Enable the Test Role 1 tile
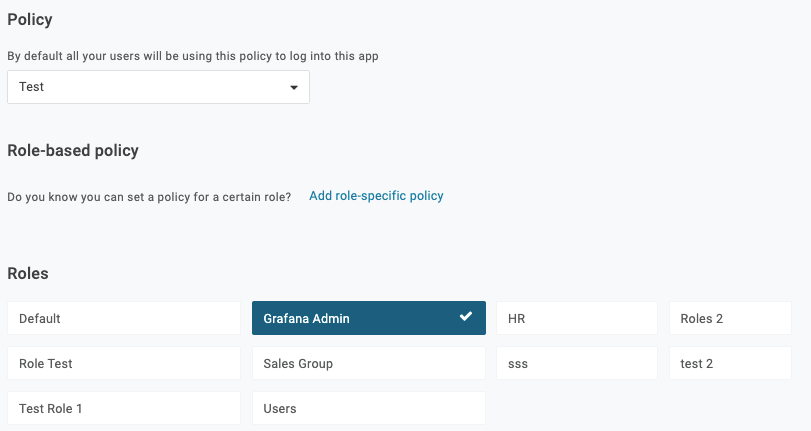The image size is (811, 431). [123, 408]
